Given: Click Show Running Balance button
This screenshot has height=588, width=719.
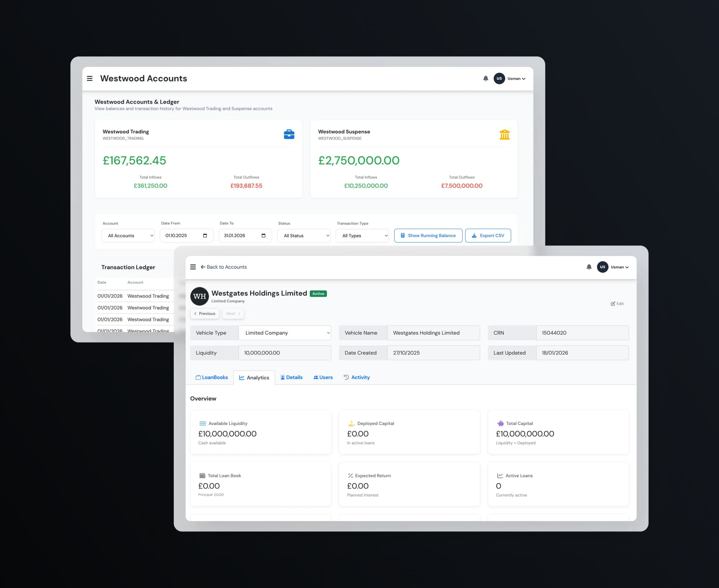Looking at the screenshot, I should point(428,236).
